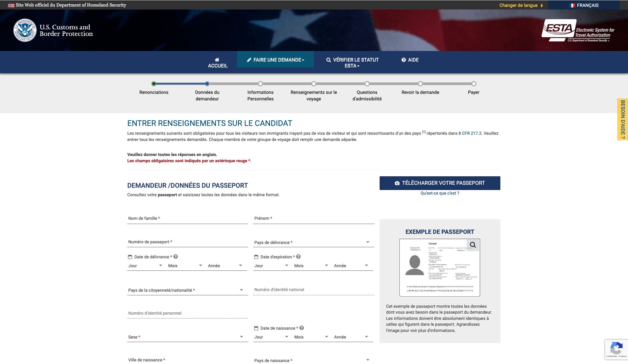
Task: Click help icon beside Date de naissance
Action: point(302,328)
